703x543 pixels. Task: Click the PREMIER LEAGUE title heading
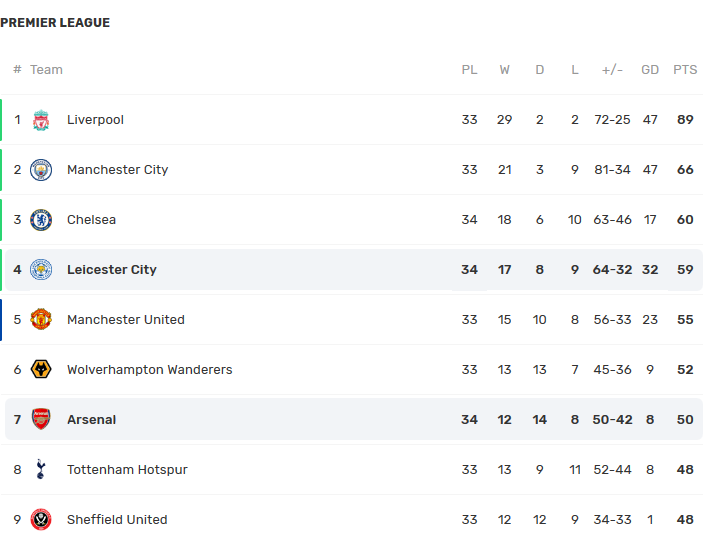tap(55, 23)
